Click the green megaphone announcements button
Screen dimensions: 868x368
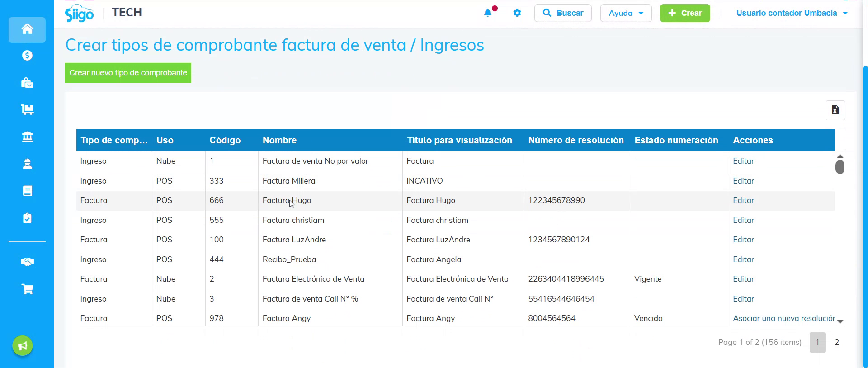tap(23, 346)
